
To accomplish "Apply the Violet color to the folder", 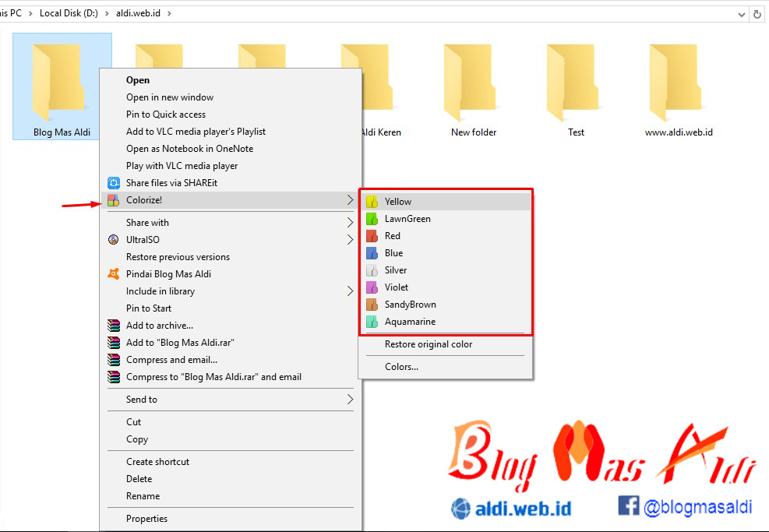I will click(x=398, y=287).
